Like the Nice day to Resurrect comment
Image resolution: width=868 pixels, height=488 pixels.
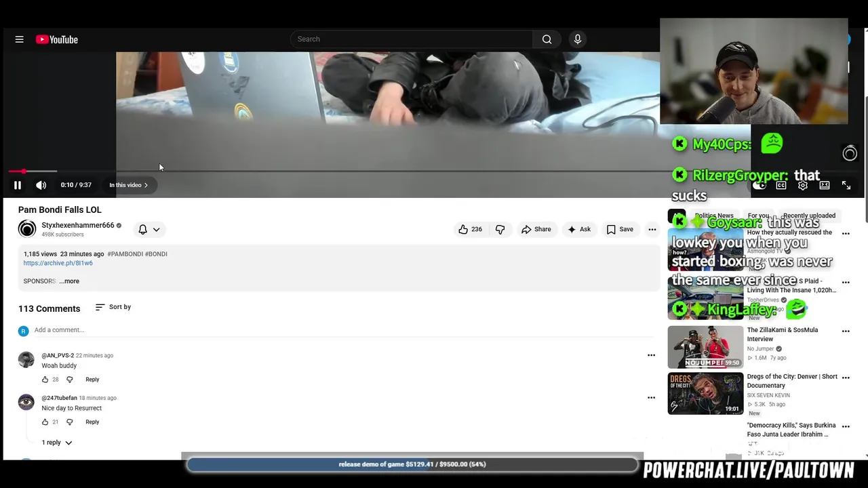[x=45, y=422]
